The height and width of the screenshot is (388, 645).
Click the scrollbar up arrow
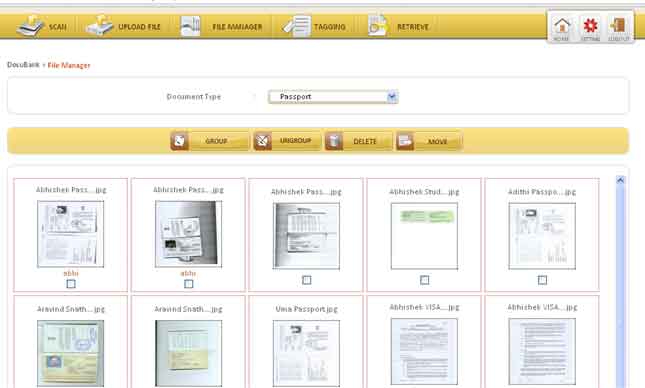coord(620,180)
